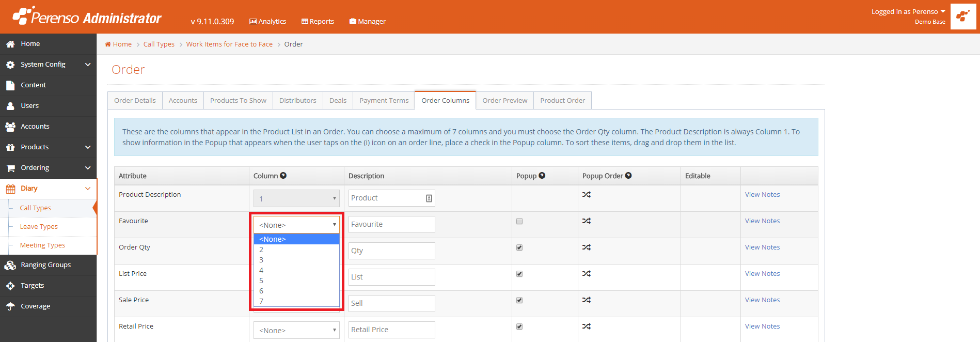Click the Favourite description input field
Viewport: 980px width, 342px height.
pyautogui.click(x=391, y=224)
